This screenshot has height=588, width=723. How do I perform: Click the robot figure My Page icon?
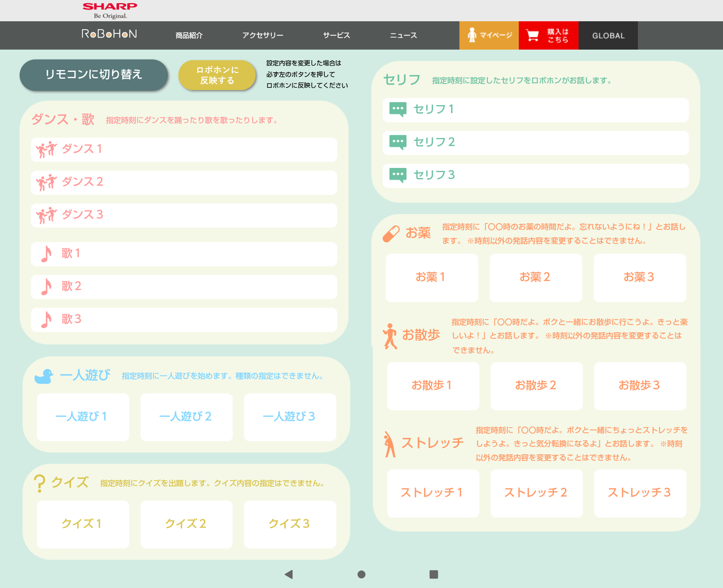click(x=472, y=35)
